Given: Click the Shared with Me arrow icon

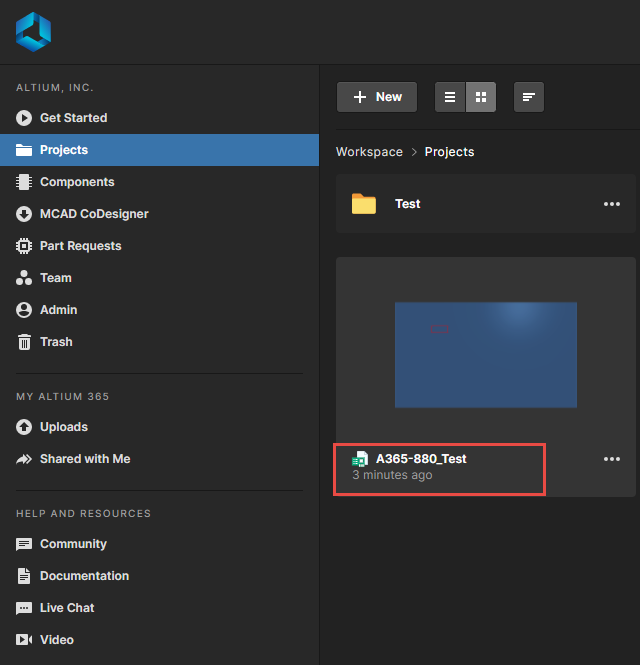Looking at the screenshot, I should [24, 459].
